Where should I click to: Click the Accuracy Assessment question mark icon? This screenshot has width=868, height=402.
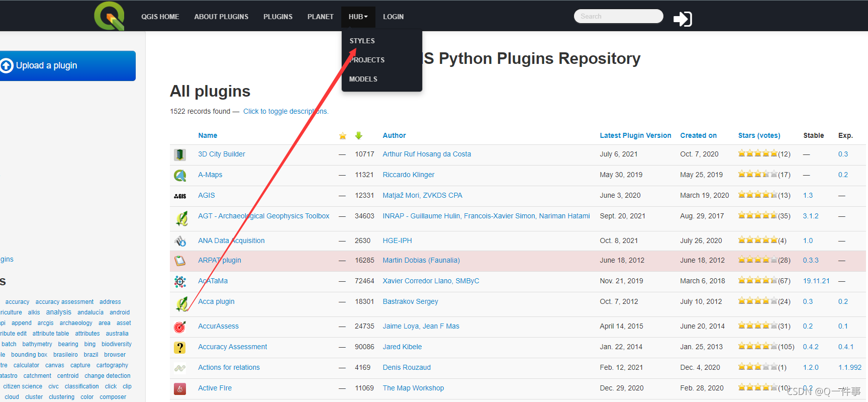tap(180, 348)
